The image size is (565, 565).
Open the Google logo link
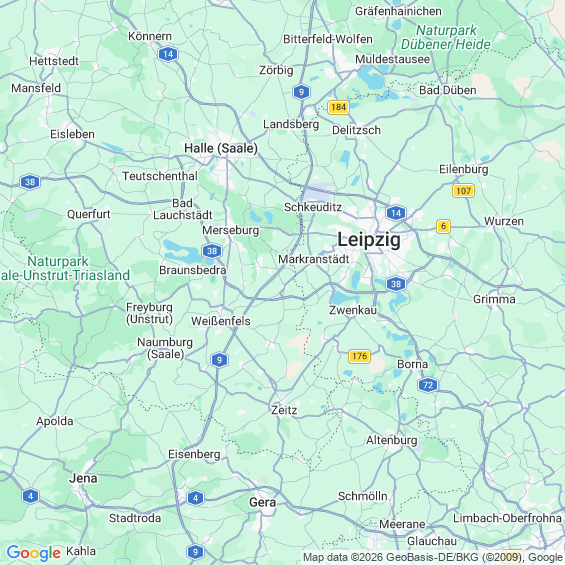point(34,552)
